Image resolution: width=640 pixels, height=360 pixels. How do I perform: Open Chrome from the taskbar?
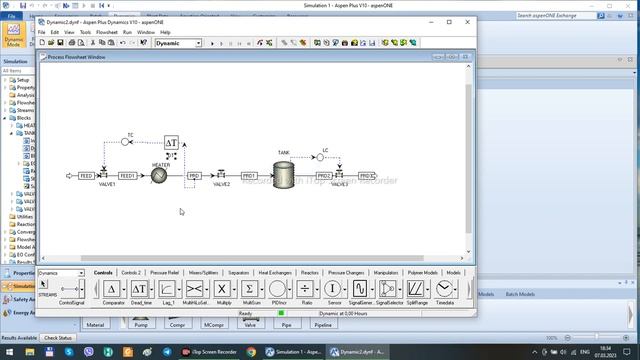click(x=251, y=352)
